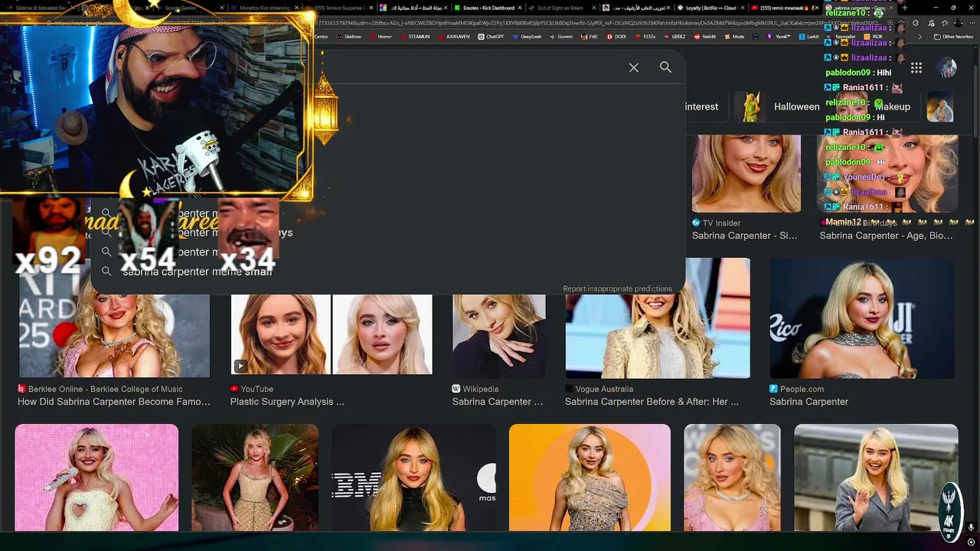Open Wikipedia Sabrina Carpenter result
980x551 pixels.
pos(498,402)
